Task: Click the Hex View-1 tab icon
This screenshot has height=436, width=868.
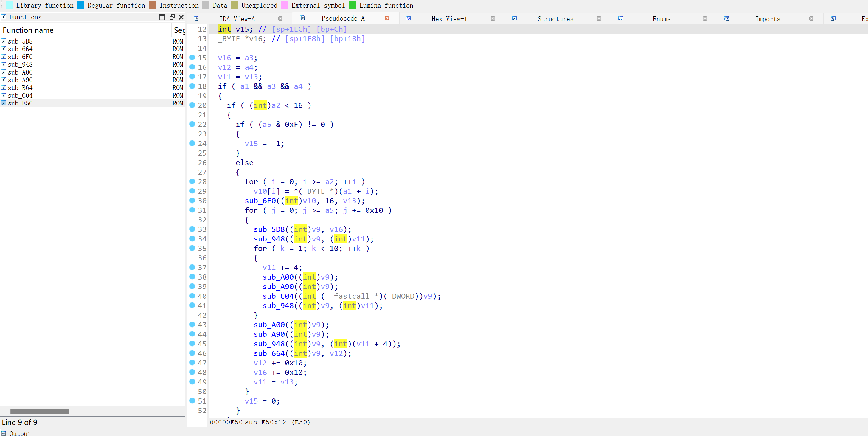Action: point(408,18)
